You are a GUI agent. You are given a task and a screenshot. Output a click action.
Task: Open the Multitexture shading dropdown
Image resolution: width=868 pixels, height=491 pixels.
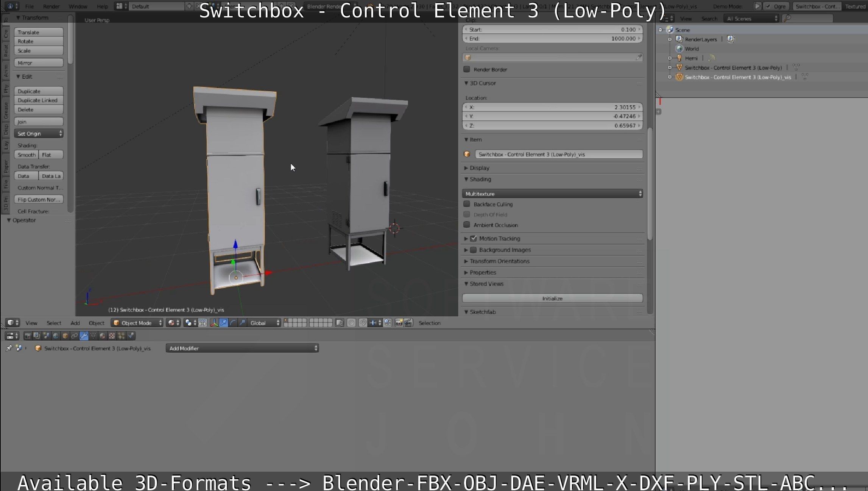pos(552,194)
